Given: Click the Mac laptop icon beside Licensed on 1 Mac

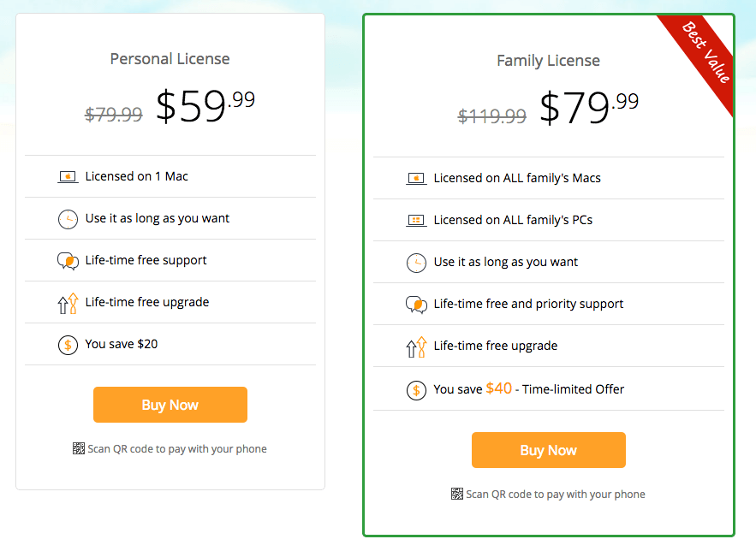Looking at the screenshot, I should pos(68,177).
